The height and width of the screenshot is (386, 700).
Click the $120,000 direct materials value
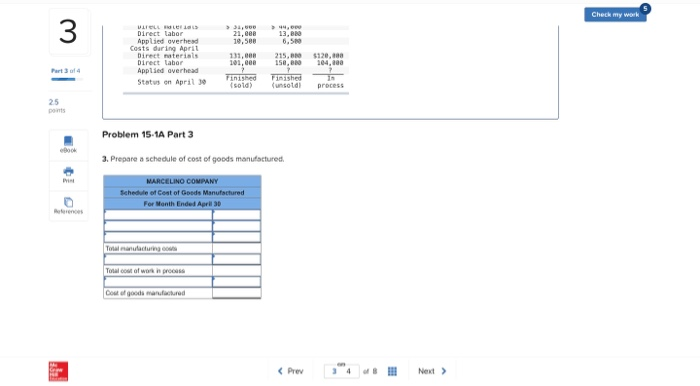[x=328, y=56]
